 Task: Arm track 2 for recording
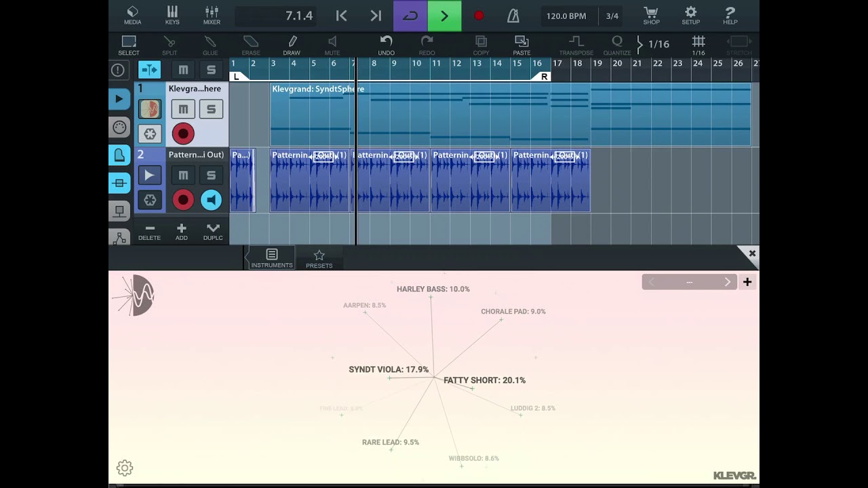(x=183, y=200)
